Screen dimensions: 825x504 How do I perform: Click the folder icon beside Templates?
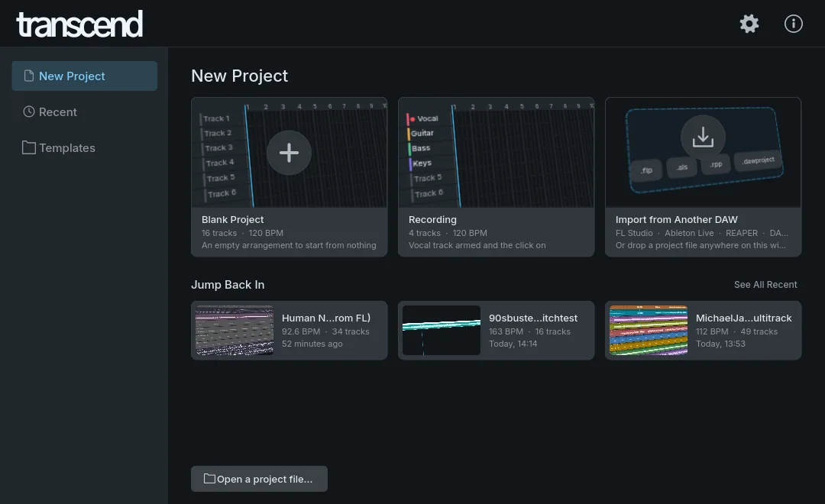coord(29,148)
